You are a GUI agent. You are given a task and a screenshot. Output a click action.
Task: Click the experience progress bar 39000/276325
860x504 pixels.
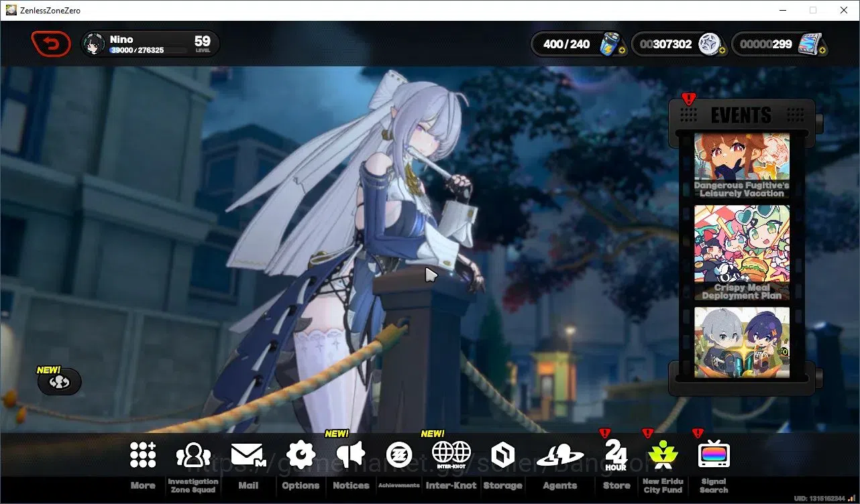[148, 50]
